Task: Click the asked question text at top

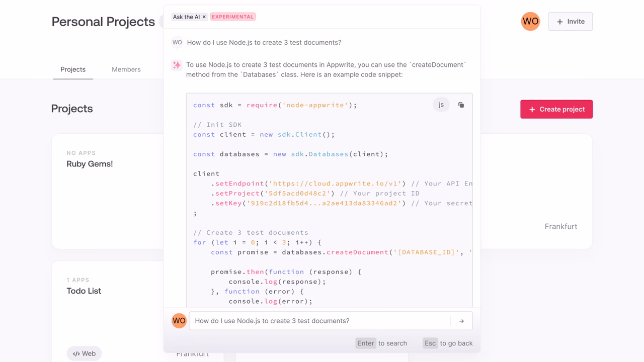Action: pos(264,43)
